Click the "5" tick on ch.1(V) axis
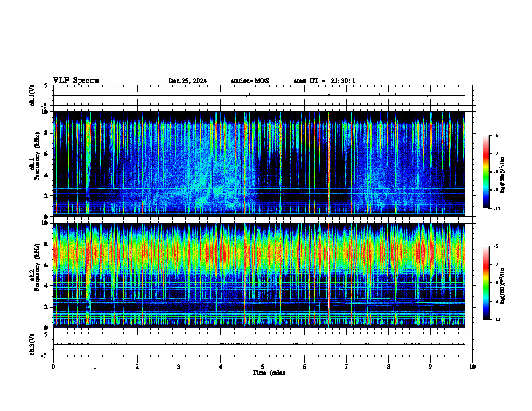The height and width of the screenshot is (411, 532). click(x=46, y=85)
